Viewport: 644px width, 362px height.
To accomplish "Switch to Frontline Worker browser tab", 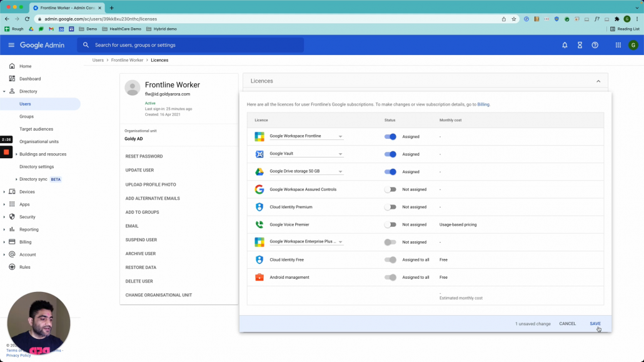I will [x=68, y=8].
